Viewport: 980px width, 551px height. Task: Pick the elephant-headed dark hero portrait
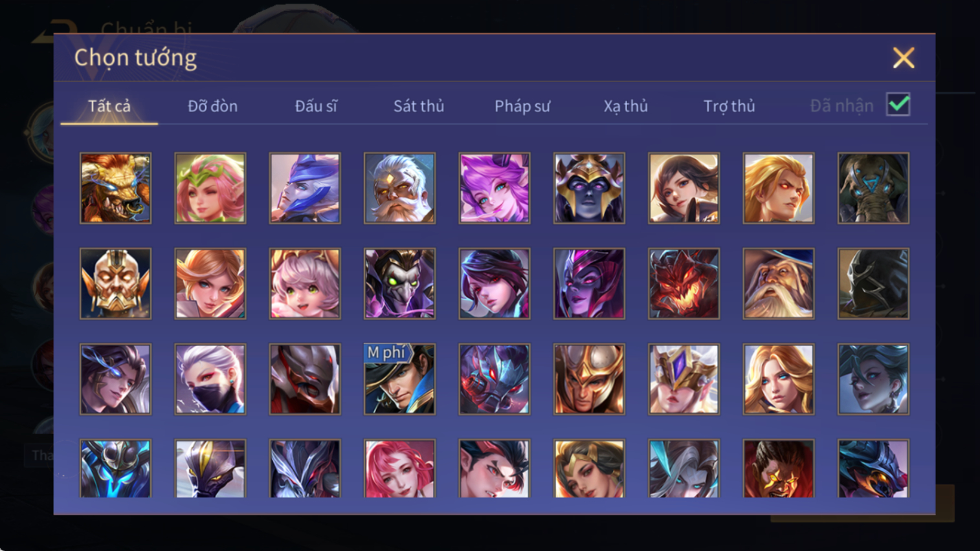(873, 188)
